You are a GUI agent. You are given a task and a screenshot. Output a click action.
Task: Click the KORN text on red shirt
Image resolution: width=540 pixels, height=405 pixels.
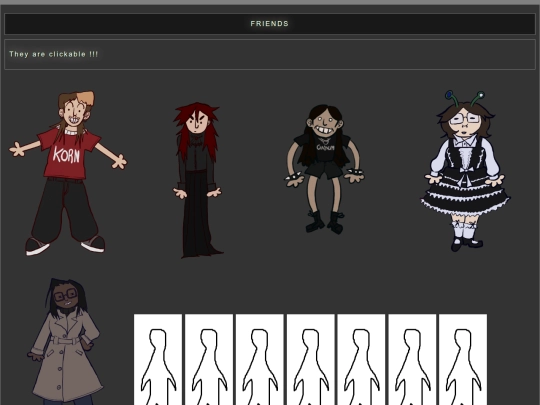pos(66,155)
